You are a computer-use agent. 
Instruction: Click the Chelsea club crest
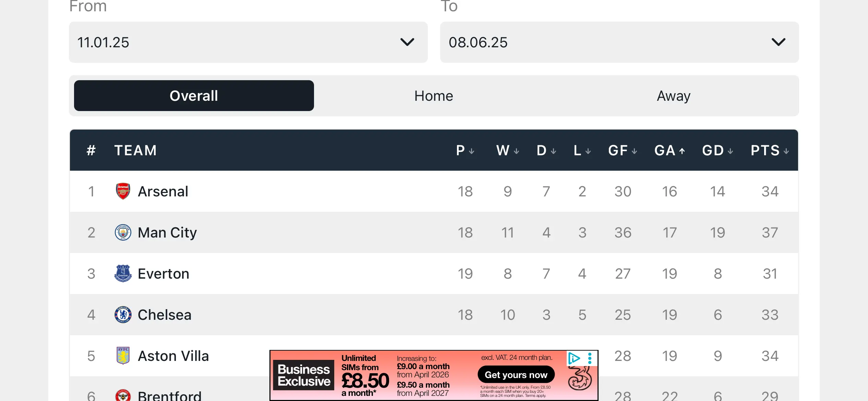(123, 315)
